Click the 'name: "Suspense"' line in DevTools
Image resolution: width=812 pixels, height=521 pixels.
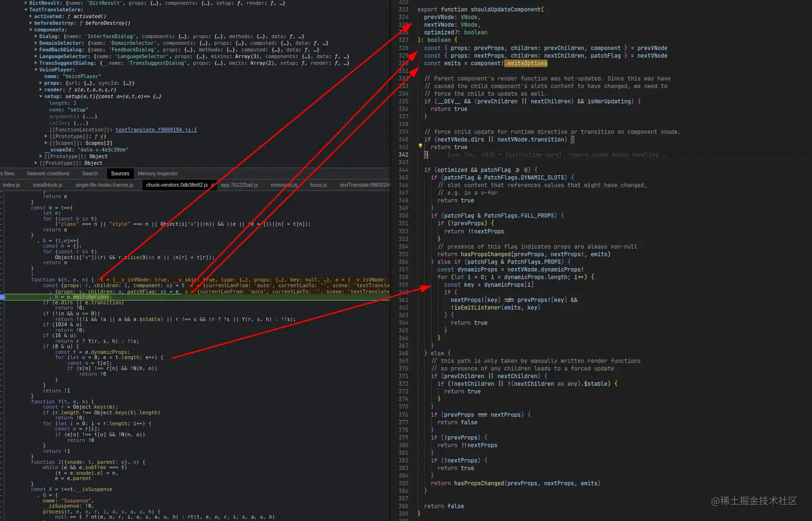68,501
